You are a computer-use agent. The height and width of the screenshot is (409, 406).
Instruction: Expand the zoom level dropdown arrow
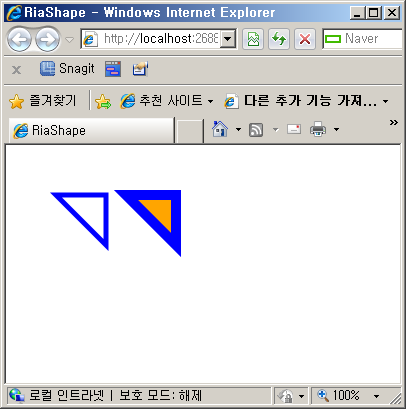(x=376, y=396)
